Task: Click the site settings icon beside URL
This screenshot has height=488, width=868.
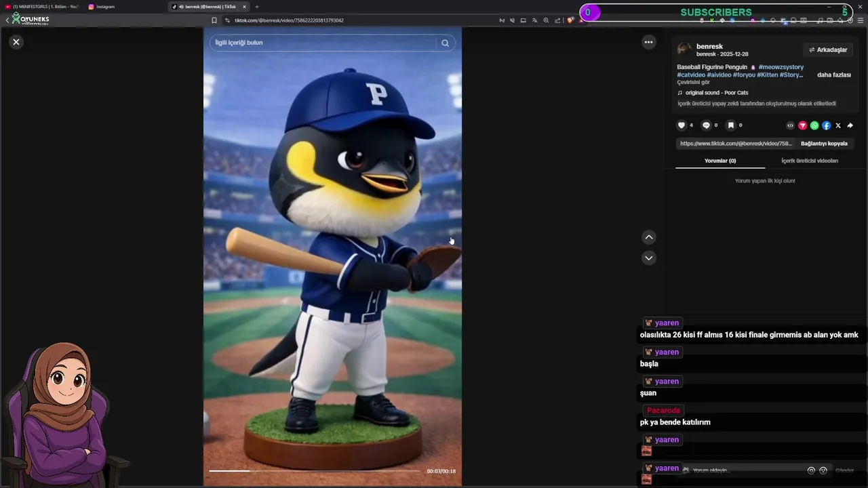Action: click(x=227, y=20)
